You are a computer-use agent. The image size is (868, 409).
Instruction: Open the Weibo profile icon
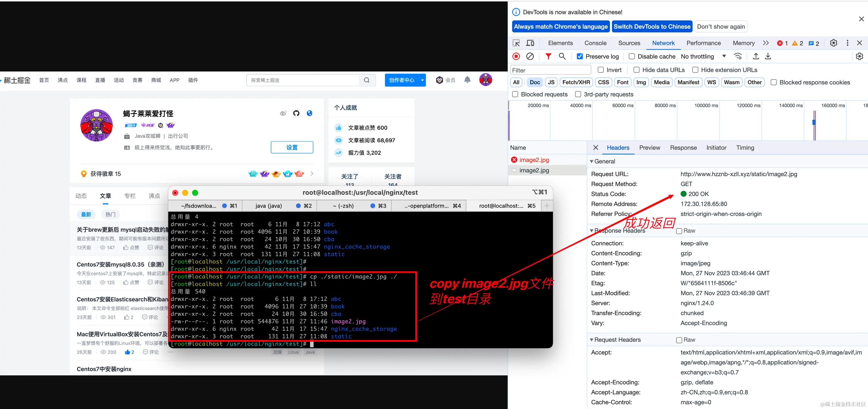click(x=283, y=113)
